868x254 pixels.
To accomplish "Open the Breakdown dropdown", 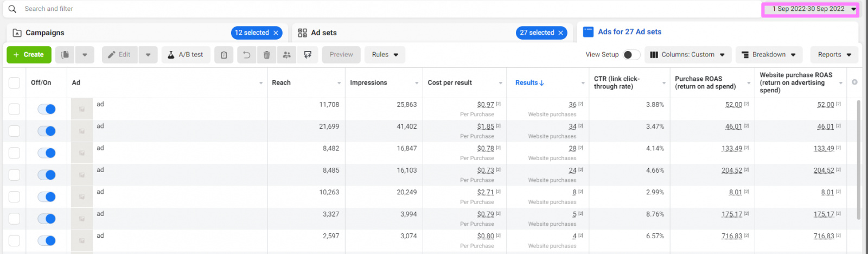I will (769, 55).
